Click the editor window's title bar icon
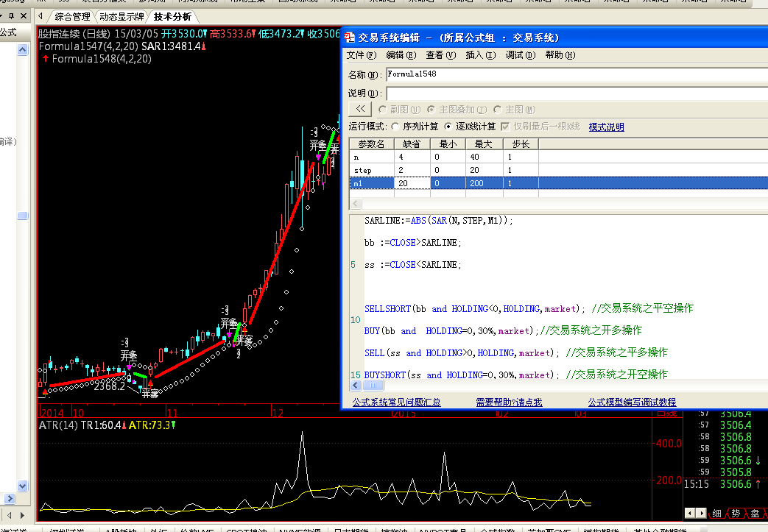The width and height of the screenshot is (768, 532). point(349,38)
